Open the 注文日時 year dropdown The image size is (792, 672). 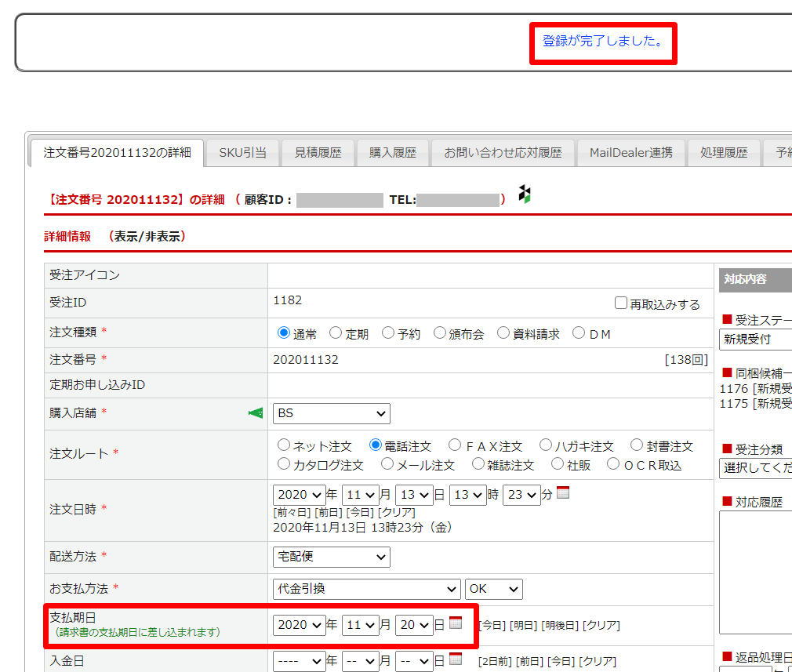point(299,496)
